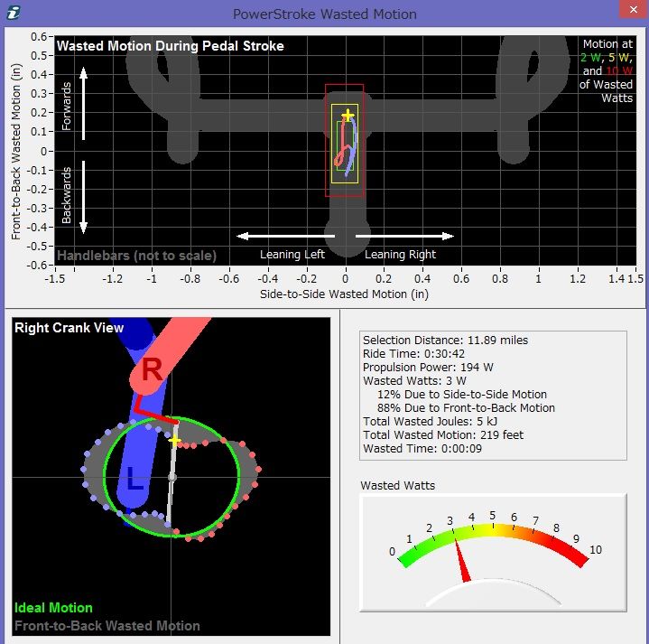The width and height of the screenshot is (649, 644).
Task: Select '88% Due to Front-to-Back Motion' text
Action: [x=466, y=408]
